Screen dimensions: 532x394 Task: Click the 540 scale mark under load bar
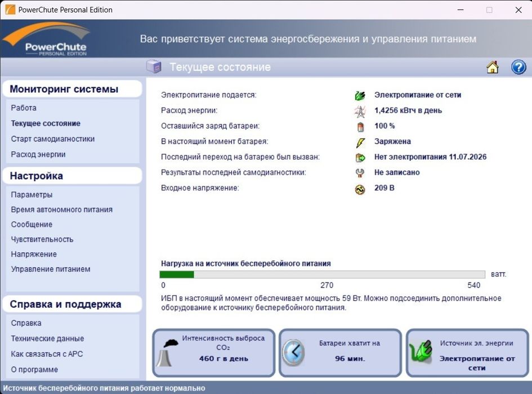point(473,285)
